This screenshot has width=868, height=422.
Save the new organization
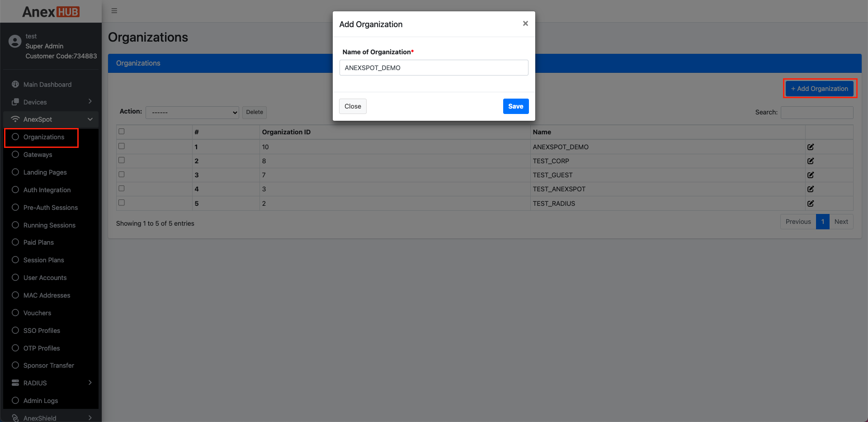515,106
